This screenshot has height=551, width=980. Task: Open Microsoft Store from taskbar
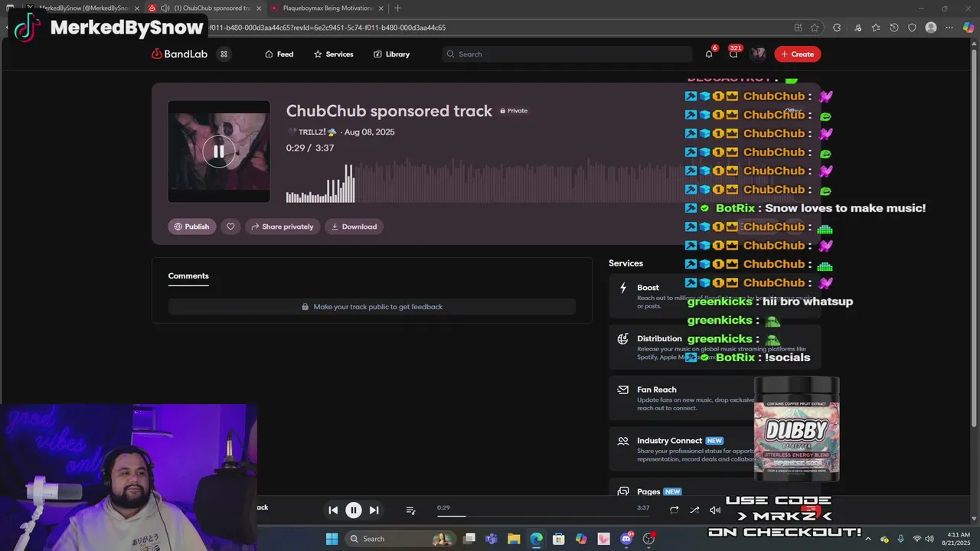point(559,539)
